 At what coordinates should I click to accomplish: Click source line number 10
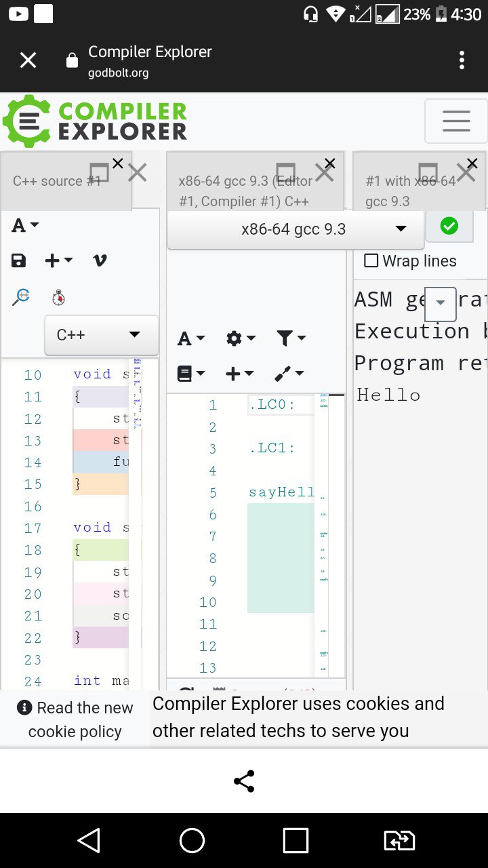(x=33, y=375)
